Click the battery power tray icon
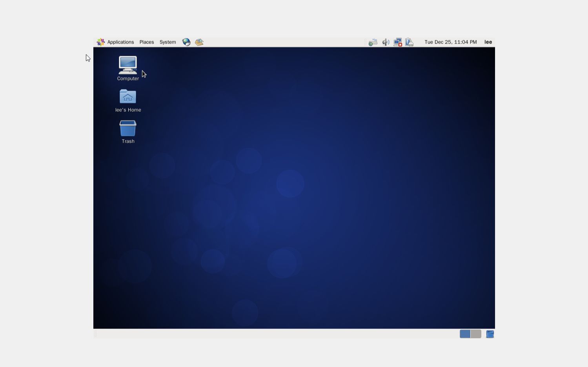588x367 pixels. 409,42
